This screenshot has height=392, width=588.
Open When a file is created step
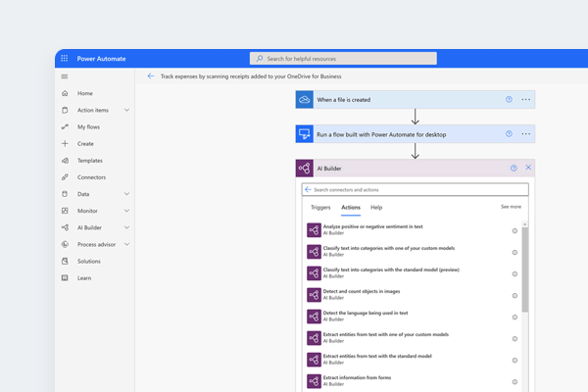416,99
